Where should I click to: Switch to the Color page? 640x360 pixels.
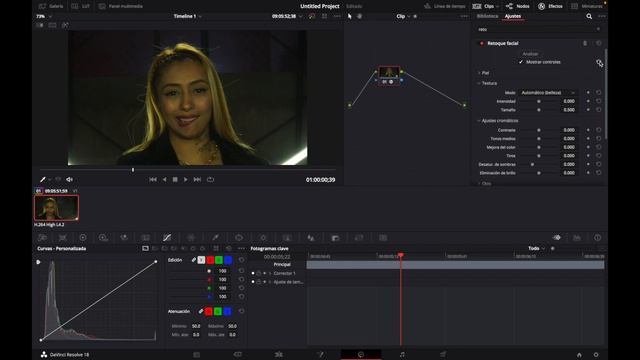point(361,354)
